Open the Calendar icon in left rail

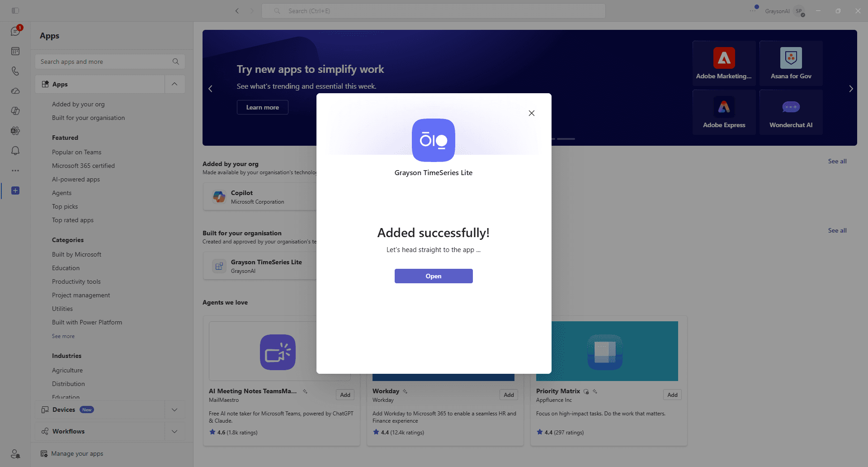[x=15, y=51]
